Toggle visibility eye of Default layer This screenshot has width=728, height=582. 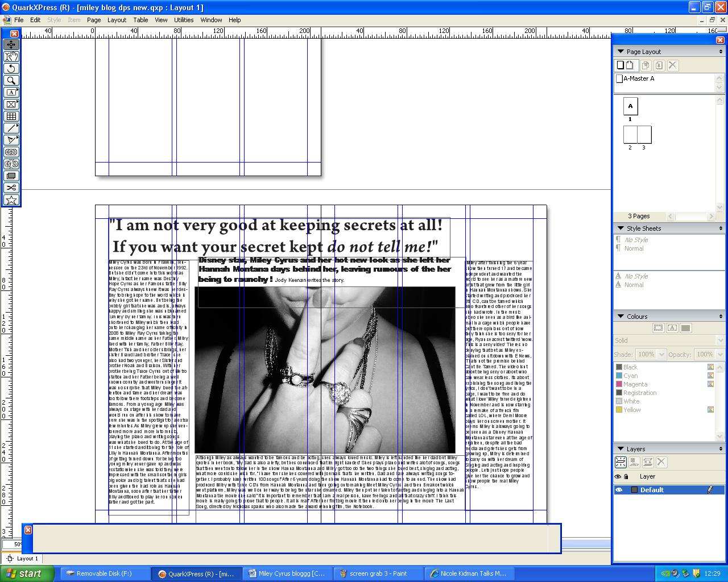coord(619,489)
